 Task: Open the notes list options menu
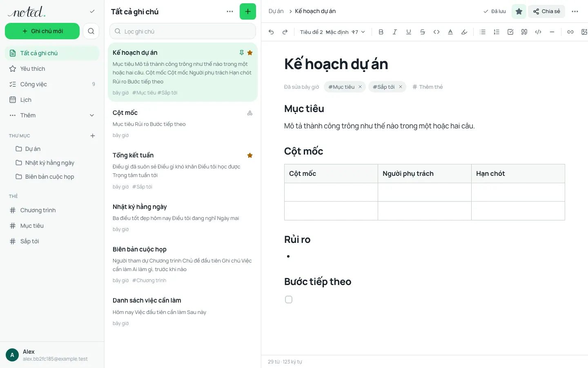[x=230, y=11]
